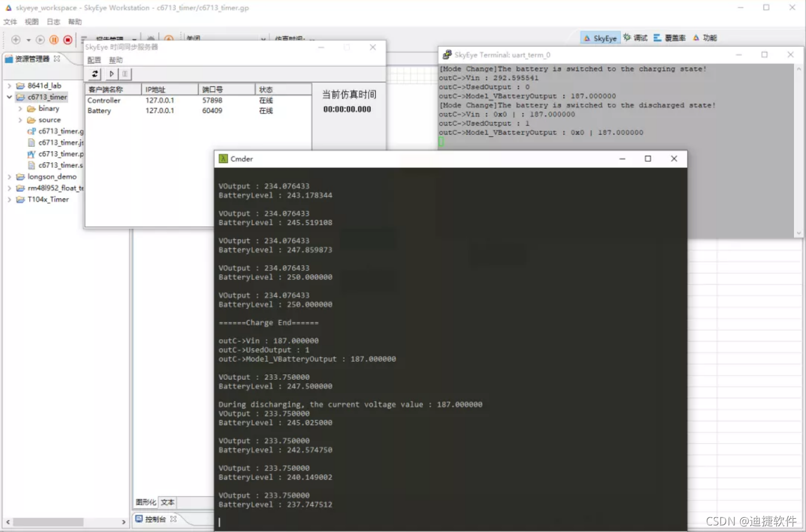Select c6713_timer project in the tree
The width and height of the screenshot is (806, 532).
(42, 97)
